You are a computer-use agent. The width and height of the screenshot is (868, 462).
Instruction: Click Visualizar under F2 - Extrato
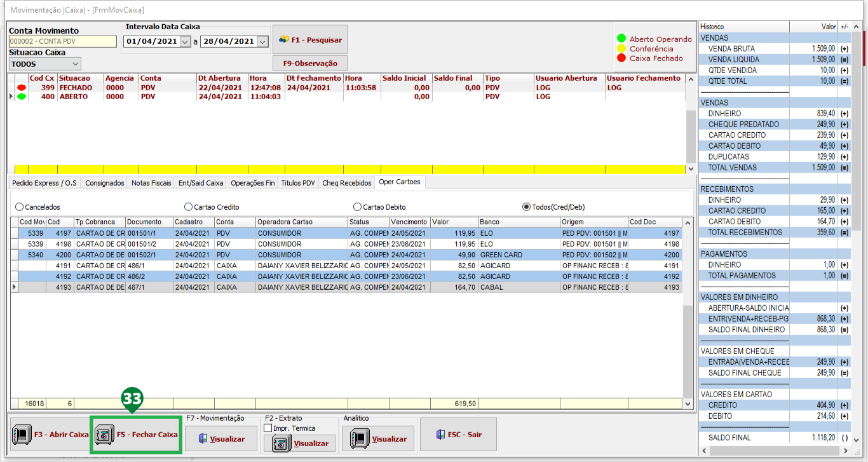coord(300,443)
